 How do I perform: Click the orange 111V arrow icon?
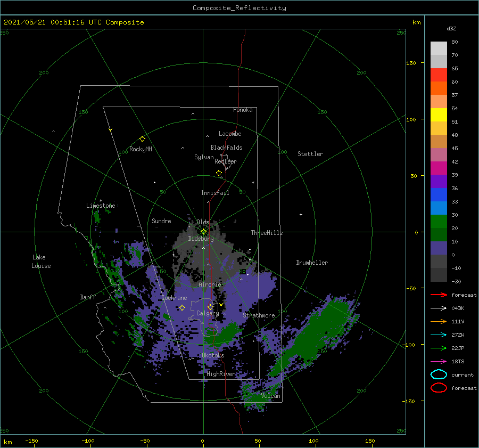pos(439,321)
